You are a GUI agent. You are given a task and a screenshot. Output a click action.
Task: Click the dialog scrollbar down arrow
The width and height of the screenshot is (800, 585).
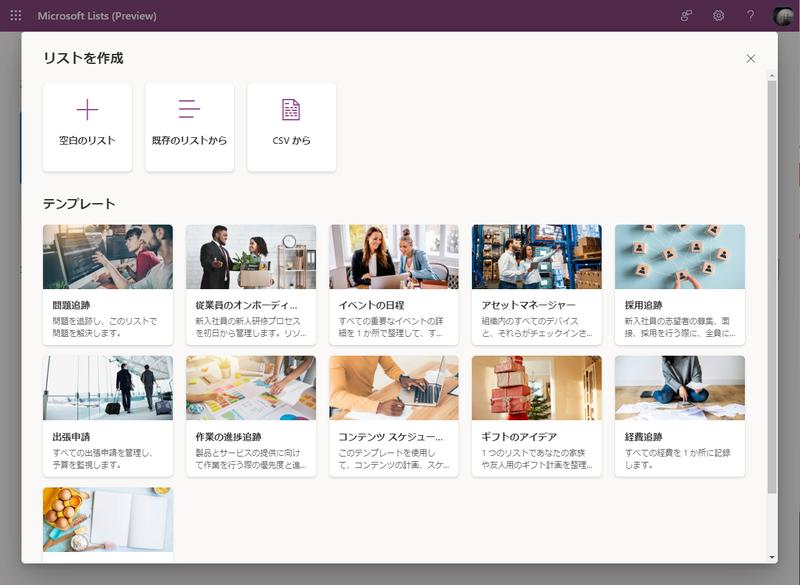coord(771,557)
